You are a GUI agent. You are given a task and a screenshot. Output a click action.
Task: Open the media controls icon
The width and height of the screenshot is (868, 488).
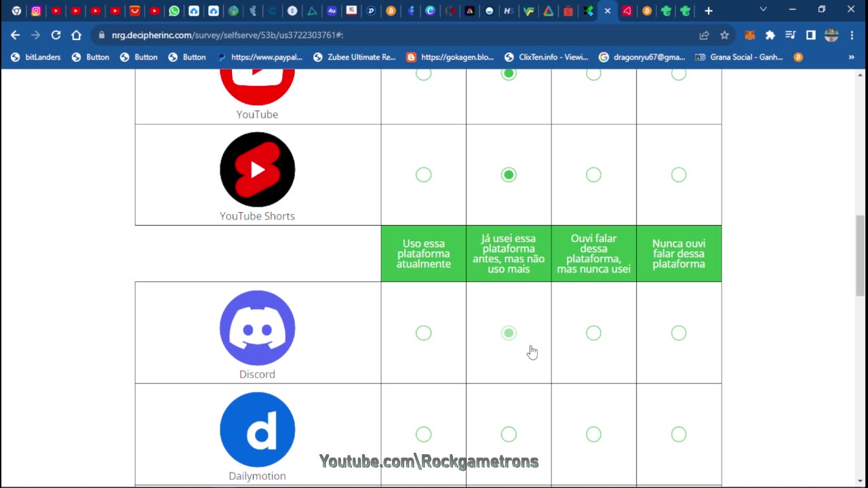[x=790, y=35]
